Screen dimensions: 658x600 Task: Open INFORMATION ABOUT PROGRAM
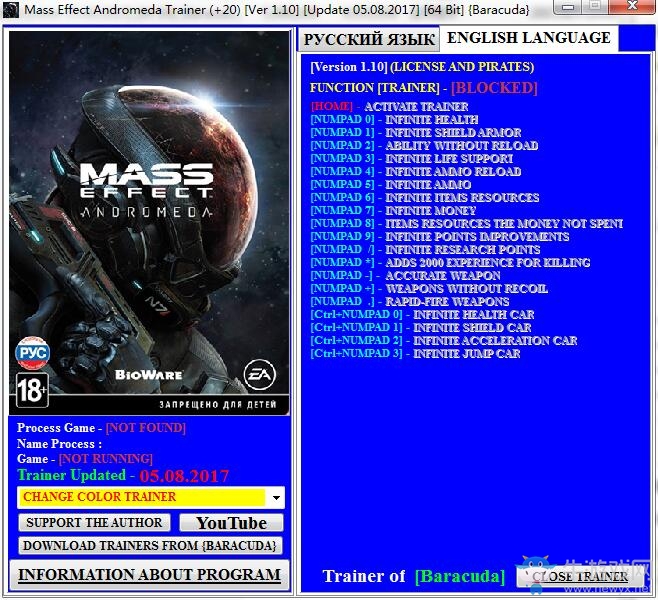point(149,575)
